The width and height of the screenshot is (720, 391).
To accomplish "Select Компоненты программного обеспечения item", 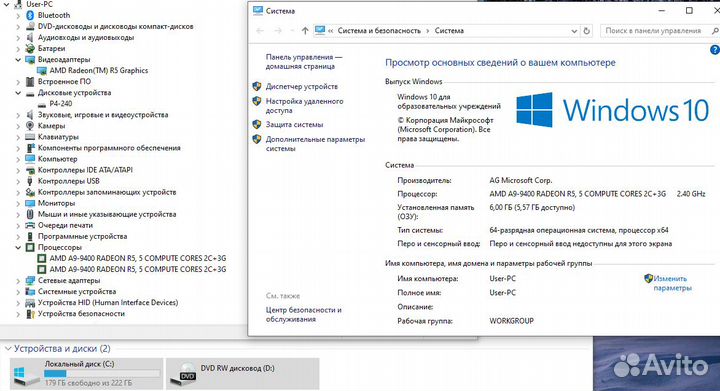I will click(109, 148).
